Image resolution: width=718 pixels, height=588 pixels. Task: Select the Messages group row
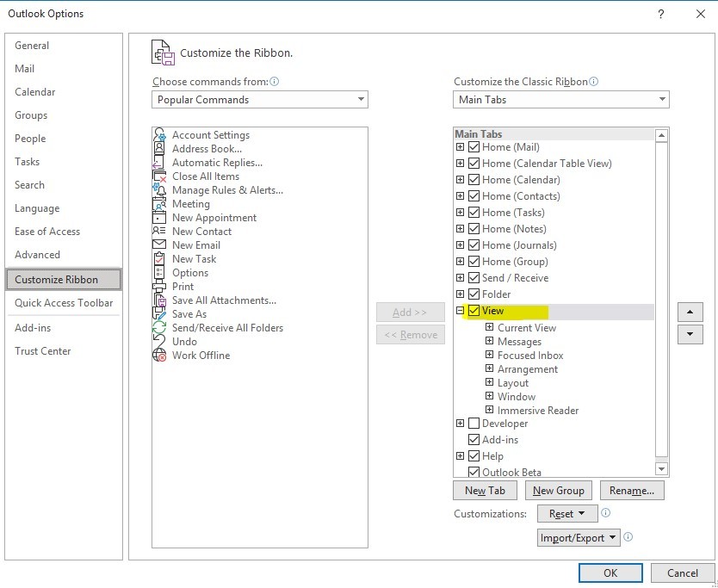coord(519,342)
